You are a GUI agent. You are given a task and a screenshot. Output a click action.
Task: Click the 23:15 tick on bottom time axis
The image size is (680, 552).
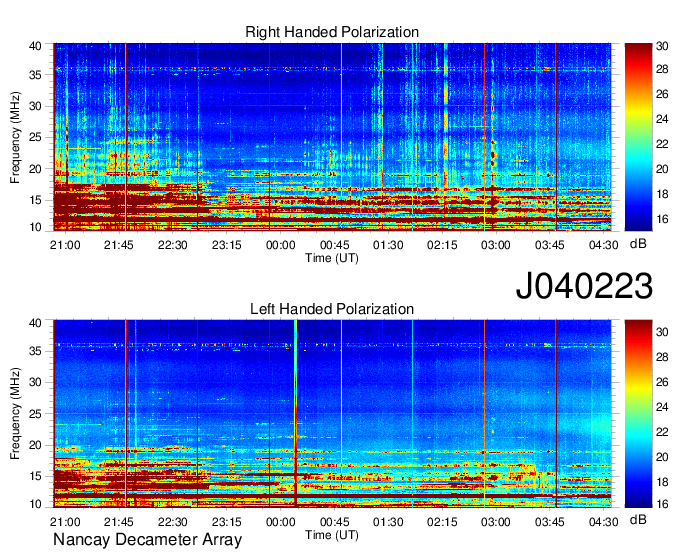point(226,522)
